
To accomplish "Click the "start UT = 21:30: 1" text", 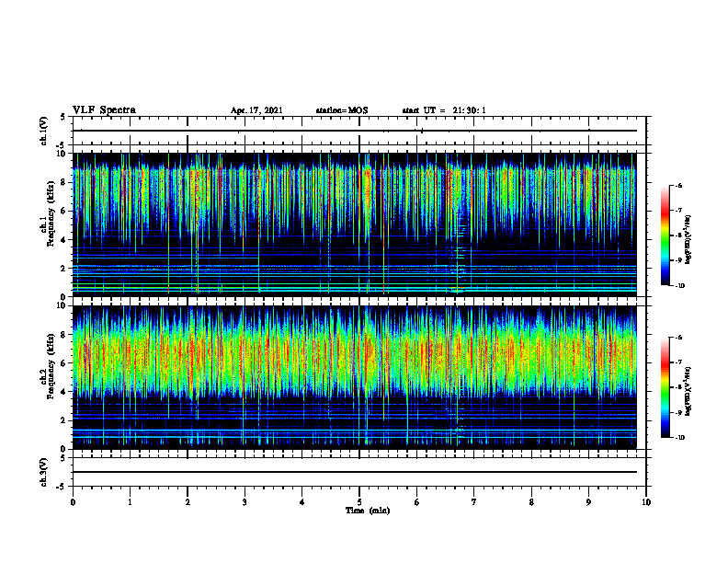I will pos(444,110).
